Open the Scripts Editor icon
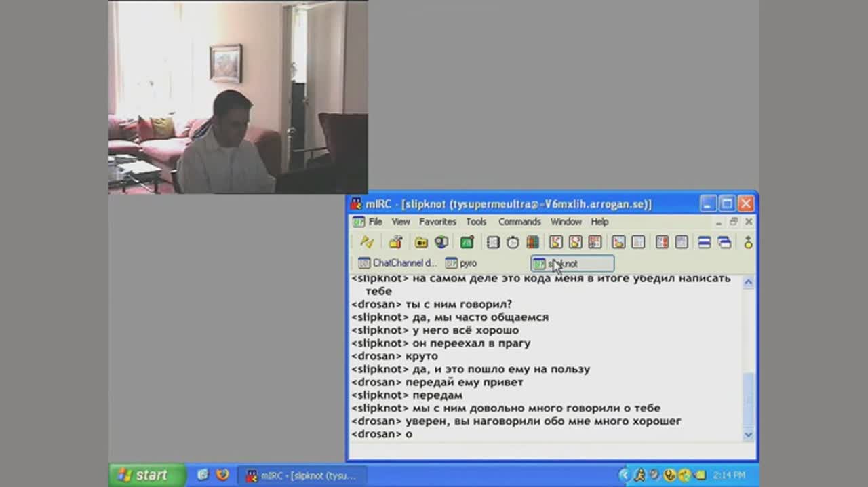 click(467, 242)
